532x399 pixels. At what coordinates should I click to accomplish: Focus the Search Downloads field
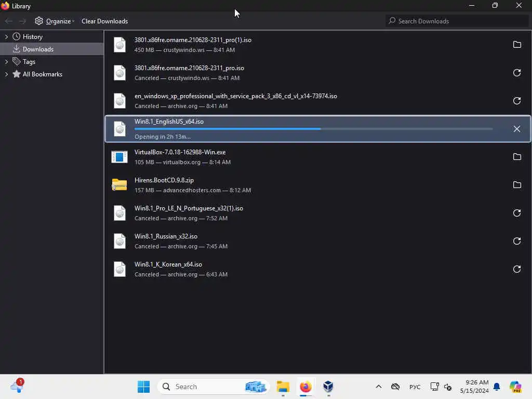[457, 21]
